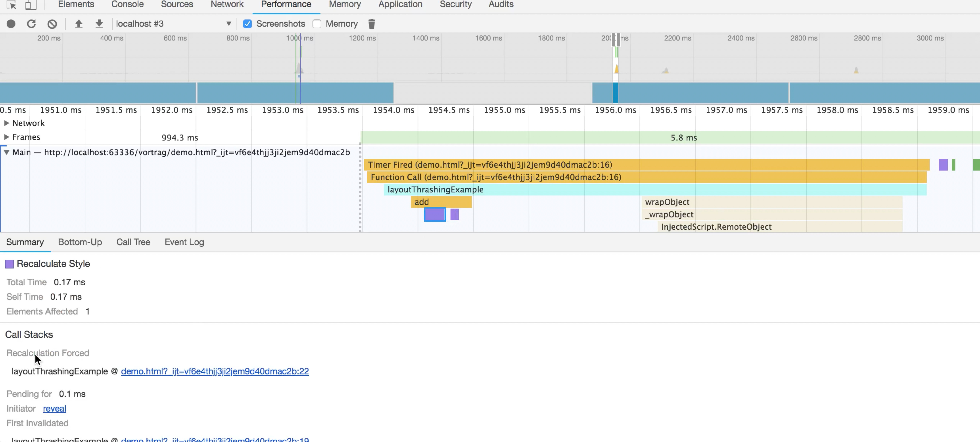This screenshot has height=442, width=980.
Task: Disable the Screenshots checkbox
Action: point(248,24)
